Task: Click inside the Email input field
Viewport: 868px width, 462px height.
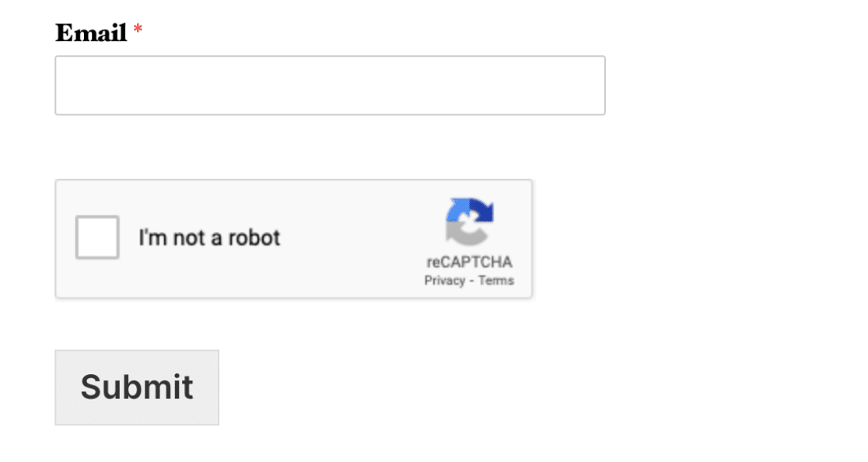Action: click(330, 86)
